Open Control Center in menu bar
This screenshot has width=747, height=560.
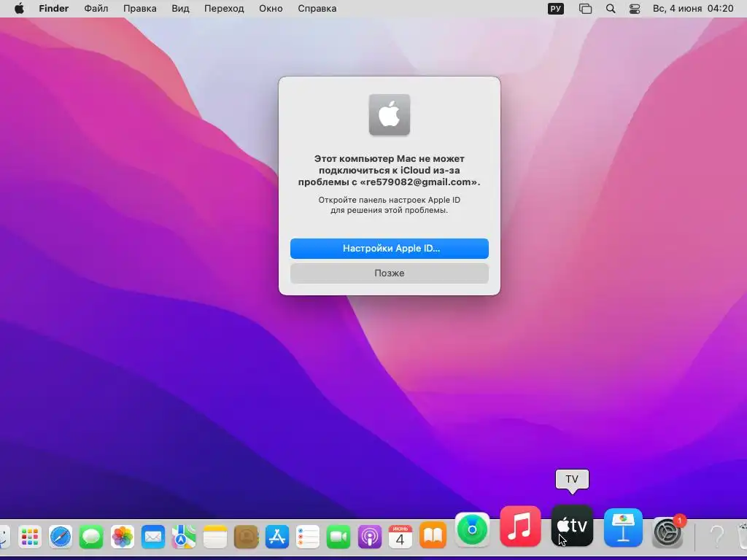coord(635,9)
